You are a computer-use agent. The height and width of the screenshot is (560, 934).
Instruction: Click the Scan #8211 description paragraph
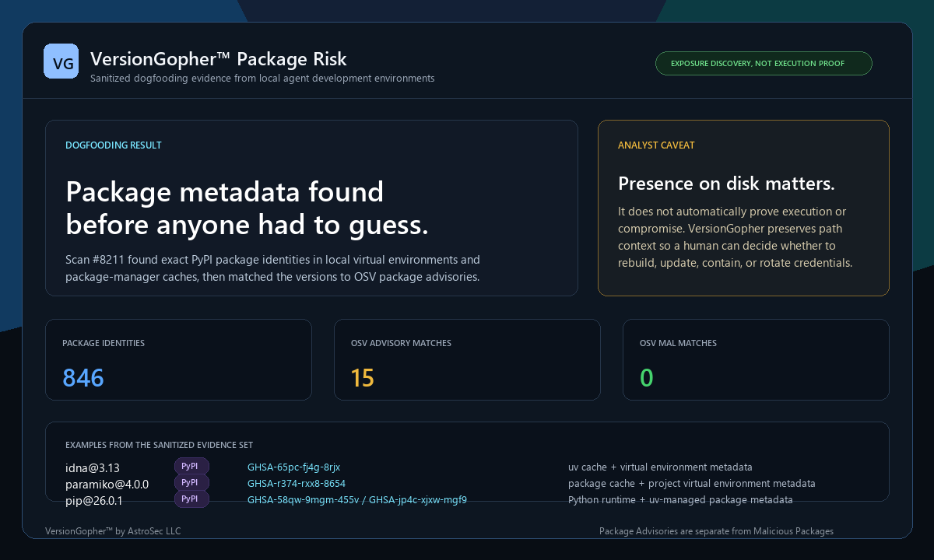point(272,268)
